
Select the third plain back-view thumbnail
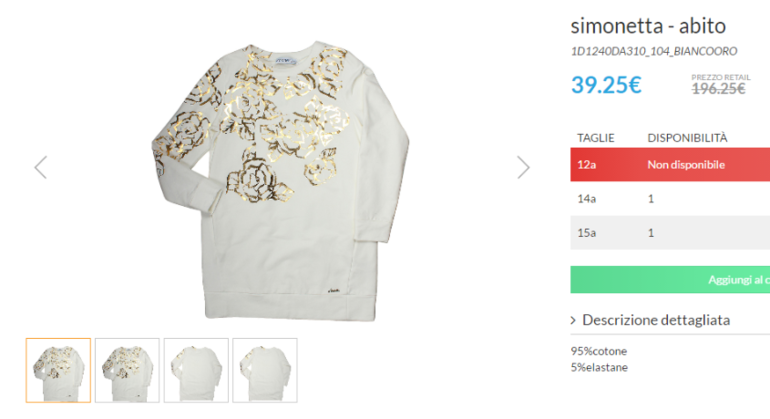(x=196, y=370)
